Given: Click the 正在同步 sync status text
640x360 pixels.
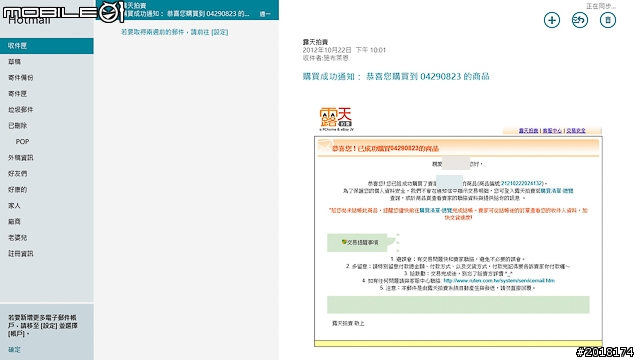Looking at the screenshot, I should [601, 6].
